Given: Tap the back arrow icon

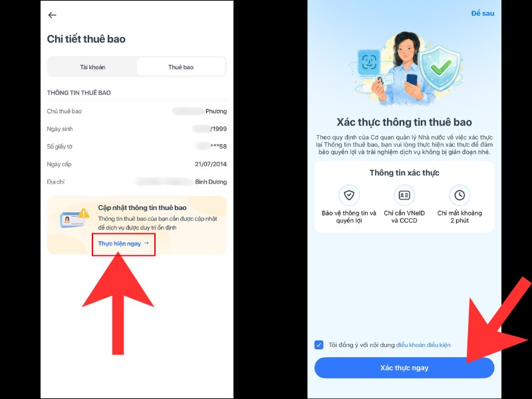Looking at the screenshot, I should (x=53, y=15).
